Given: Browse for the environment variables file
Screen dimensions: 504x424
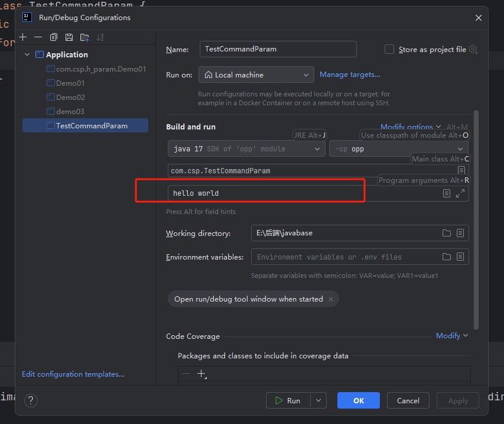Looking at the screenshot, I should pyautogui.click(x=447, y=257).
